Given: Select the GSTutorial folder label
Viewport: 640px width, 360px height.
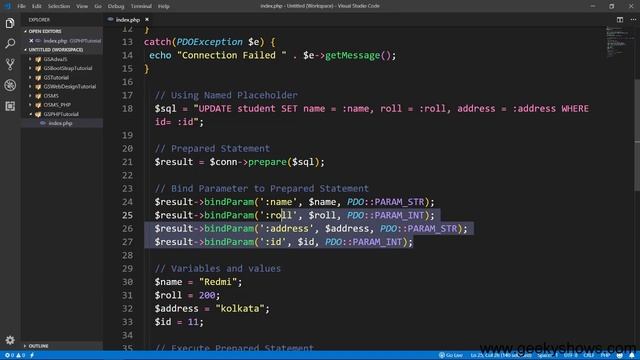Looking at the screenshot, I should coord(56,77).
